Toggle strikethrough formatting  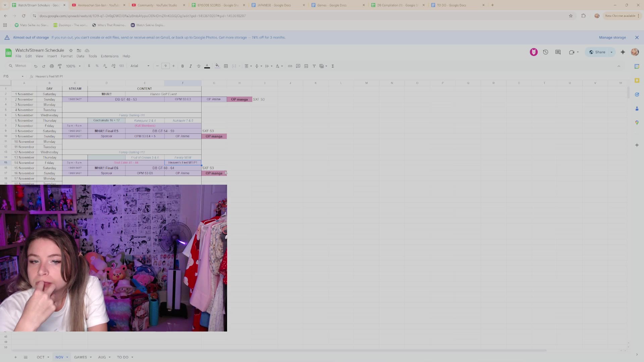(199, 66)
